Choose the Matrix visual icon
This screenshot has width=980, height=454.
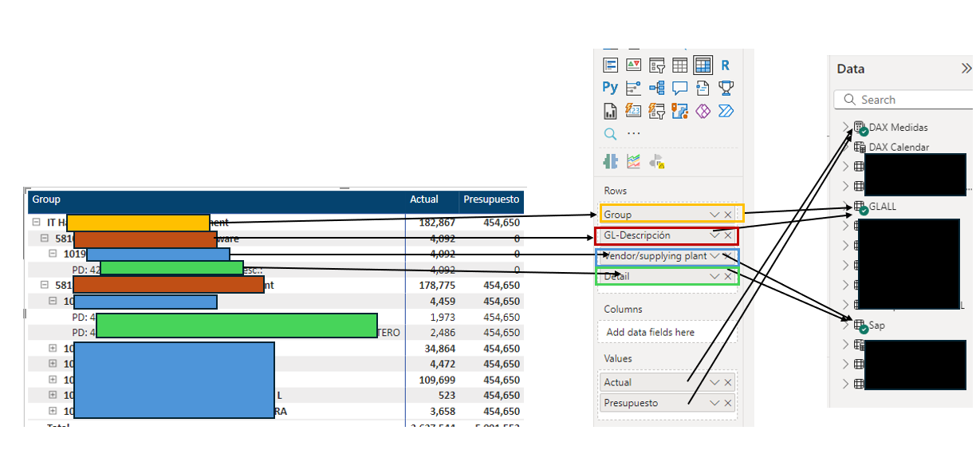coord(703,65)
